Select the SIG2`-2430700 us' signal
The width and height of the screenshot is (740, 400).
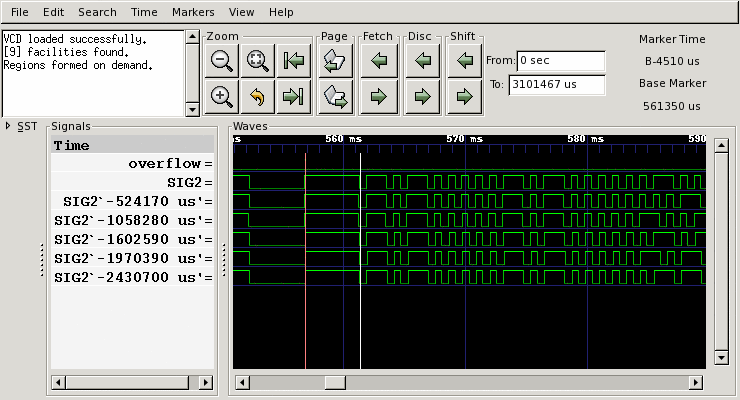pyautogui.click(x=132, y=277)
